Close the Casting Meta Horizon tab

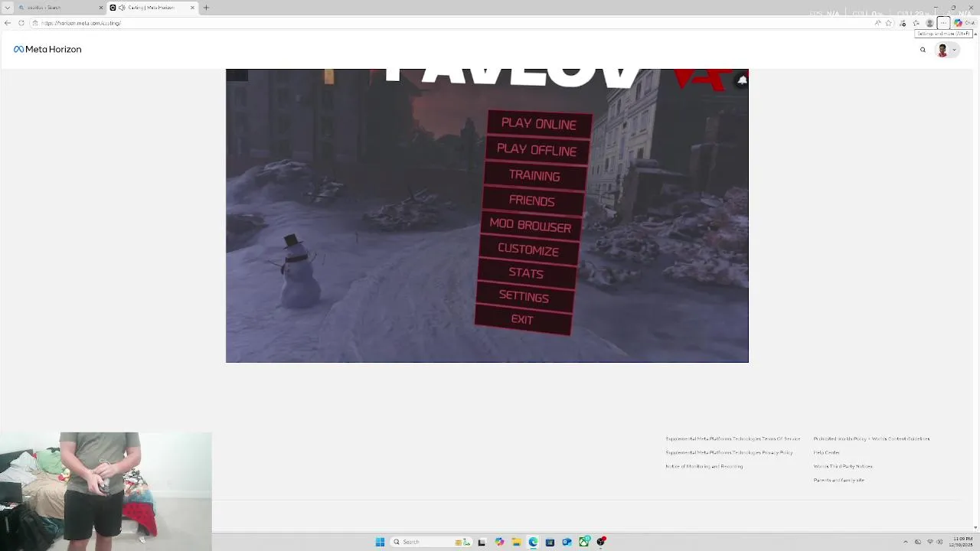191,8
